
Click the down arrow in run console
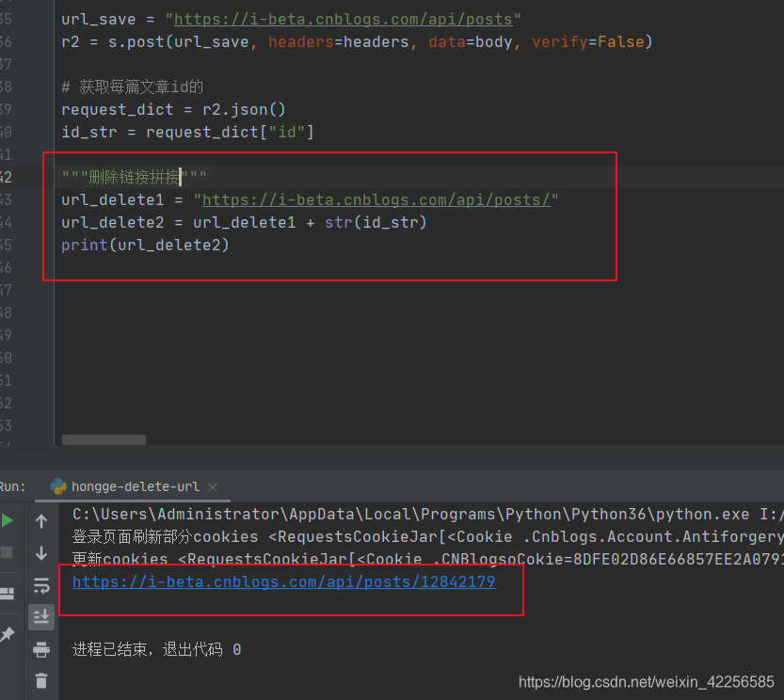click(41, 553)
